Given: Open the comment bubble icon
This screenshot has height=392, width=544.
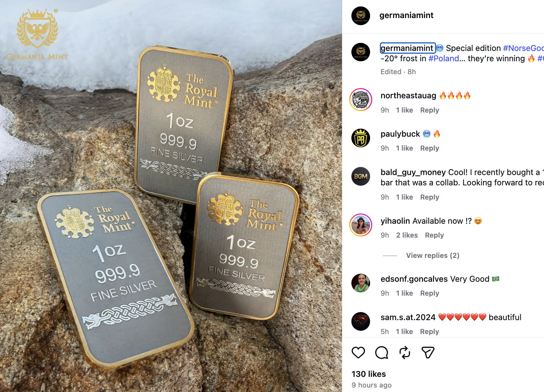Looking at the screenshot, I should click(381, 352).
